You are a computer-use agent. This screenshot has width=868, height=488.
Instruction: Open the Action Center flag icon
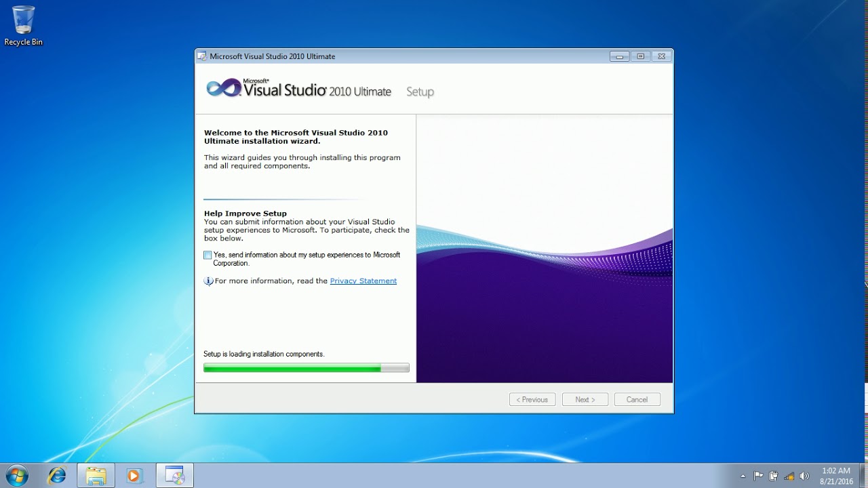pyautogui.click(x=758, y=476)
